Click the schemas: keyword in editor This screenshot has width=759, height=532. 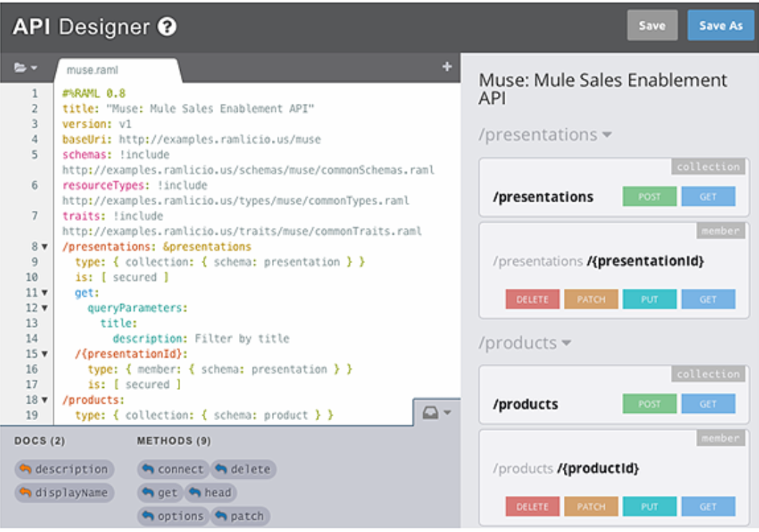tap(87, 155)
